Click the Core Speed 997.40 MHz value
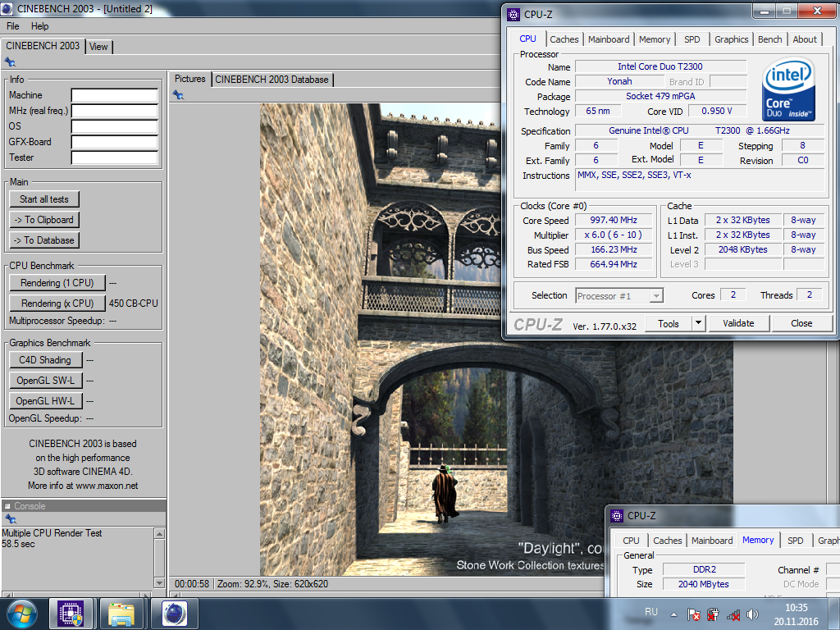Image resolution: width=840 pixels, height=630 pixels. pos(614,220)
